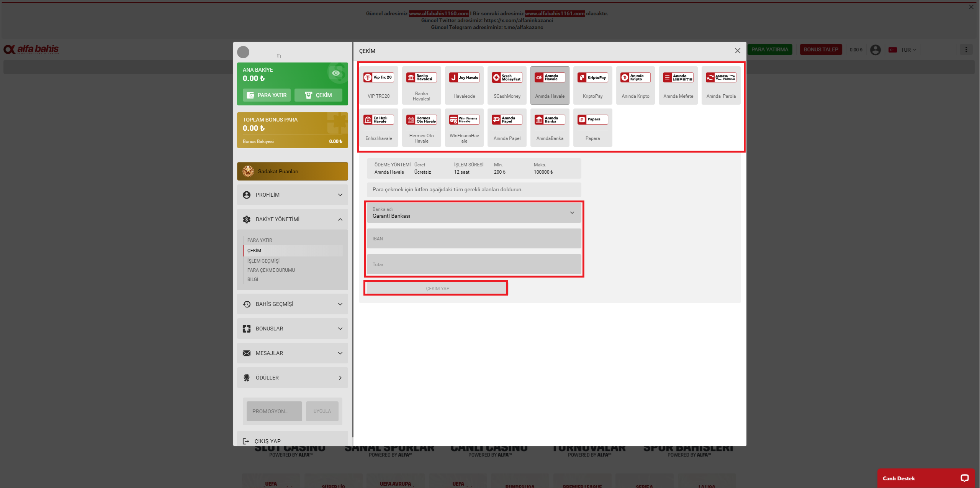Click green PARA YATIR balance button
The image size is (980, 488).
pos(267,95)
